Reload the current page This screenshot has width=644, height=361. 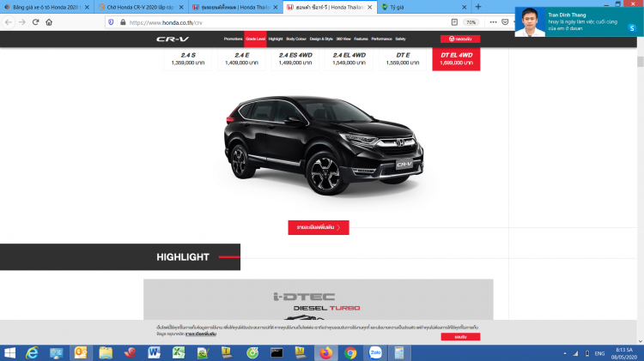click(x=36, y=22)
